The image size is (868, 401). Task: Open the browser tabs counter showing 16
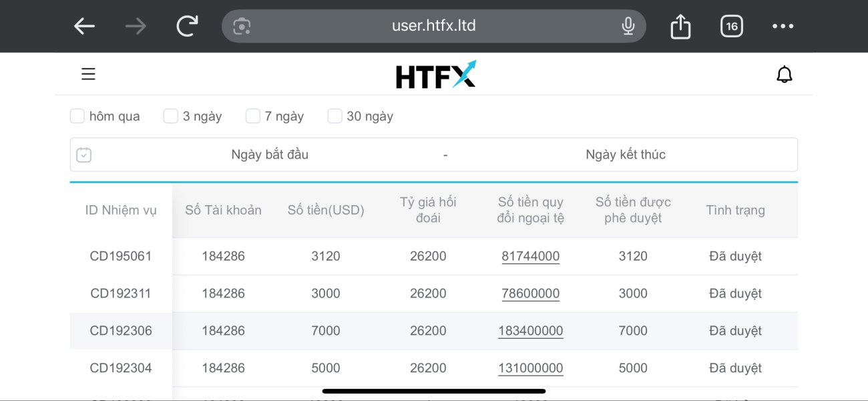click(732, 27)
